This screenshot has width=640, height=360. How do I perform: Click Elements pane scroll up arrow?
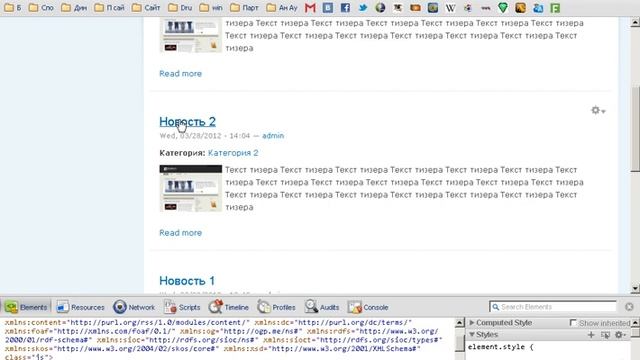click(459, 323)
